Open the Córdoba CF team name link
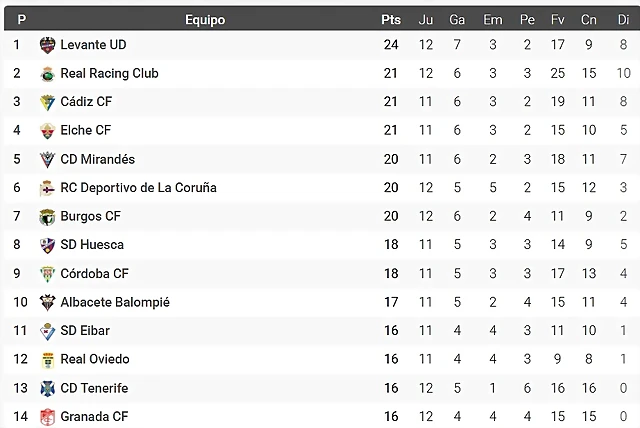This screenshot has width=640, height=428. click(x=94, y=273)
